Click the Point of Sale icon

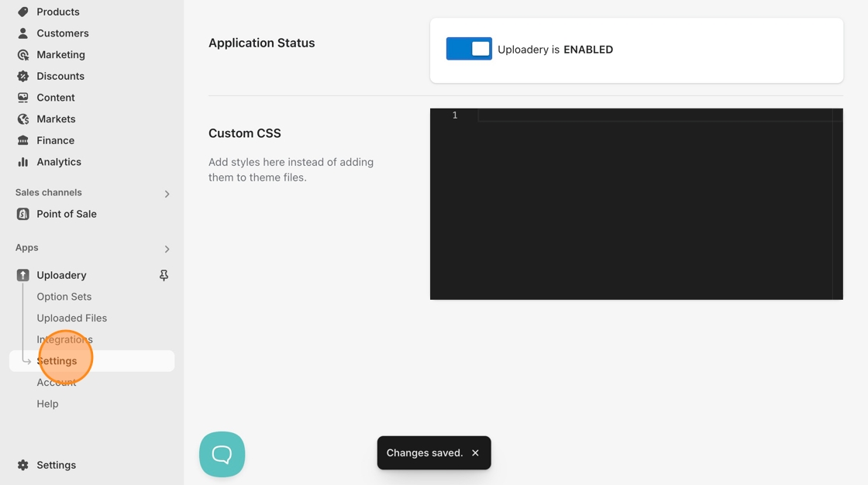point(22,214)
